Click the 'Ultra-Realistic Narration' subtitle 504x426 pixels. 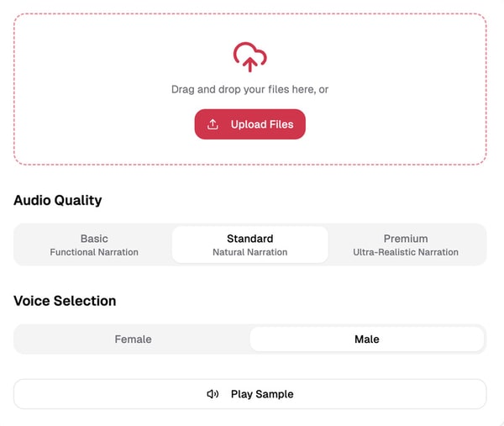(406, 252)
